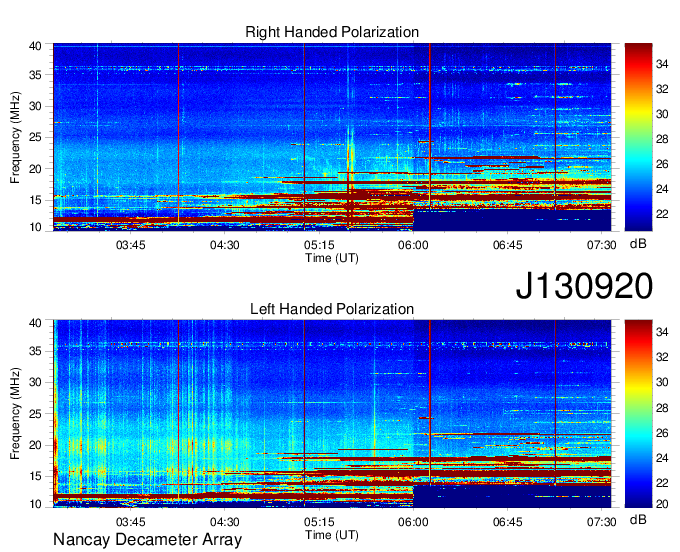Viewport: 680px width, 552px height.
Task: Click the 20 value on left-handed colorbar
Action: [662, 504]
